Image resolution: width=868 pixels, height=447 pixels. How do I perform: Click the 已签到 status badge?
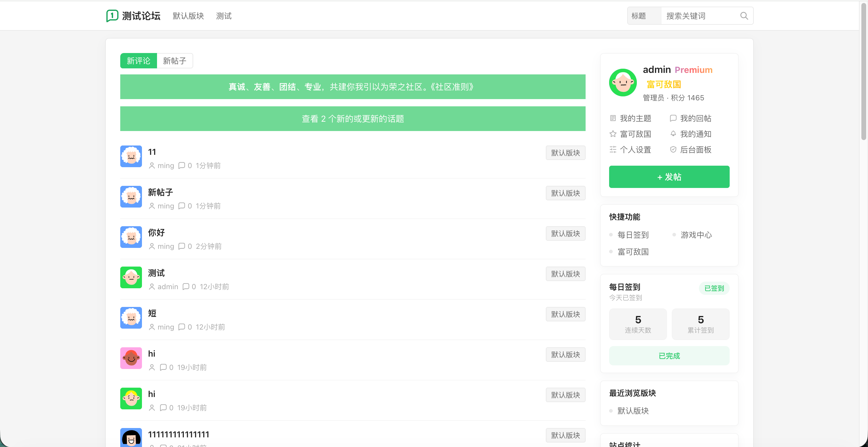click(x=714, y=288)
